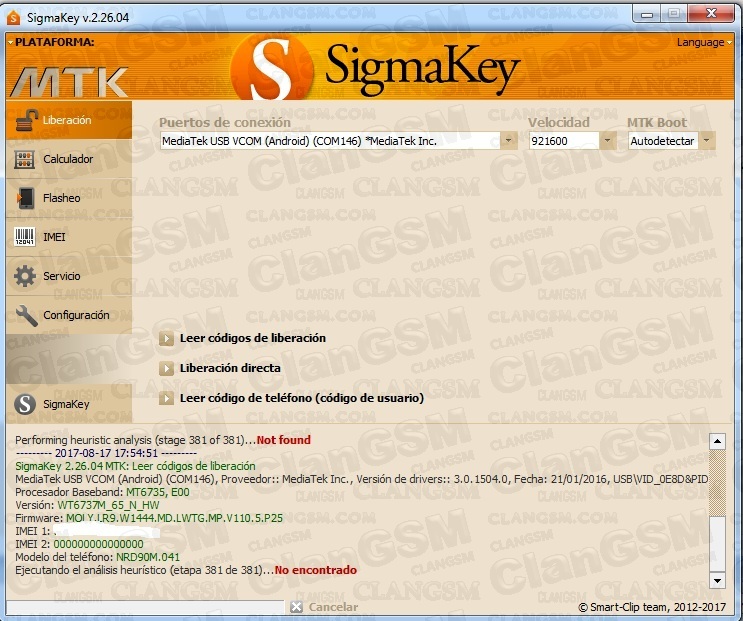The image size is (743, 621).
Task: Click the log scrollbar down arrow
Action: [717, 580]
